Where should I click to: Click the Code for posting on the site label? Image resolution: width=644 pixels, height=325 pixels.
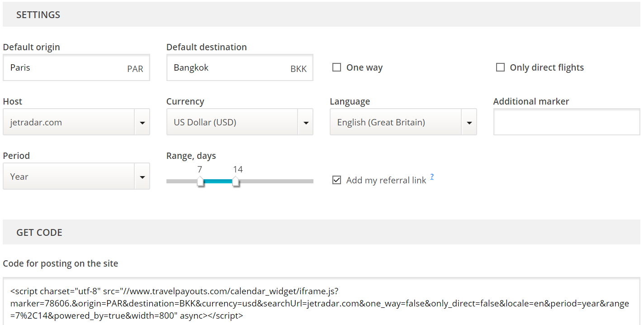(x=61, y=263)
